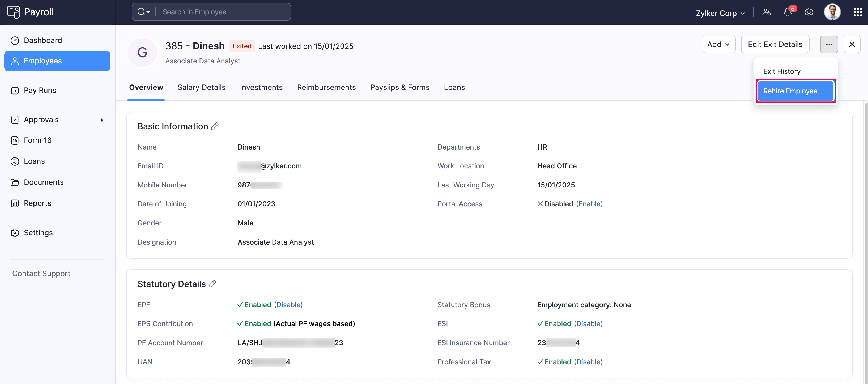Screen dimensions: 868x384
Task: Switch to the Salary Details tab
Action: (x=201, y=88)
